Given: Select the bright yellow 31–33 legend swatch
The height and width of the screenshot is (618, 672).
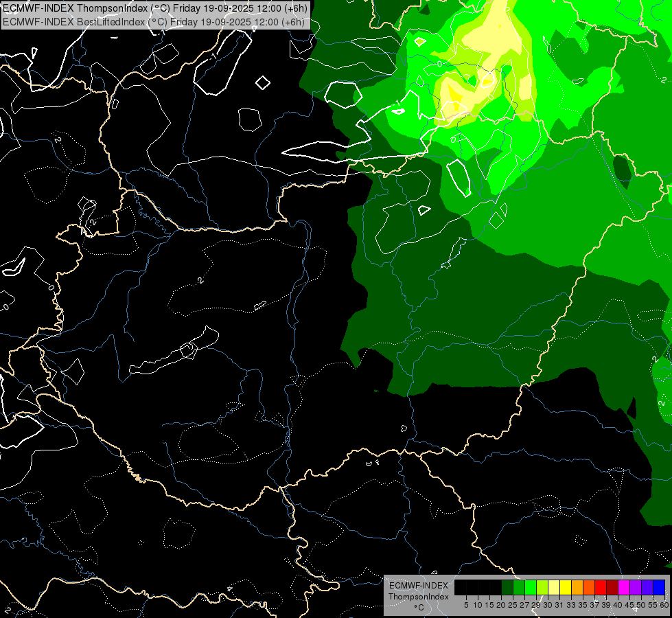Looking at the screenshot, I should coord(566,587).
